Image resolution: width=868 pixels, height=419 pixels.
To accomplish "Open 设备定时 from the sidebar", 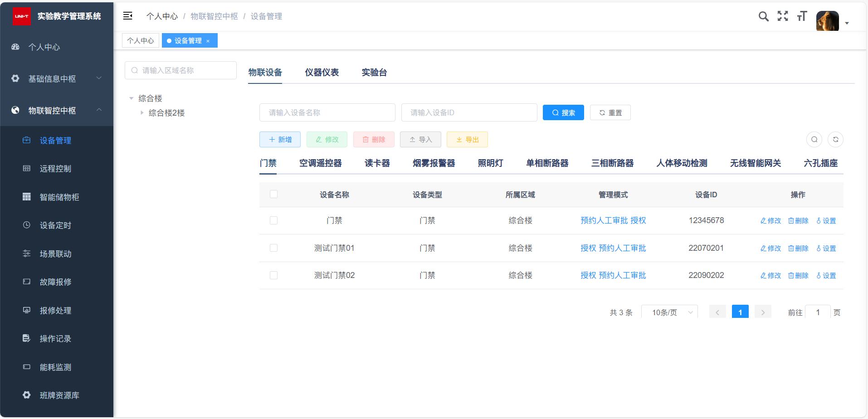I will (55, 225).
